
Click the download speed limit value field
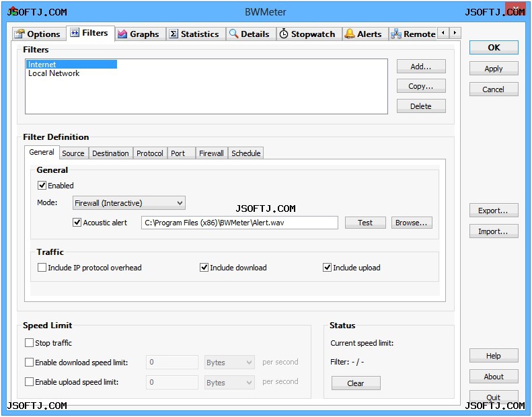pyautogui.click(x=172, y=363)
